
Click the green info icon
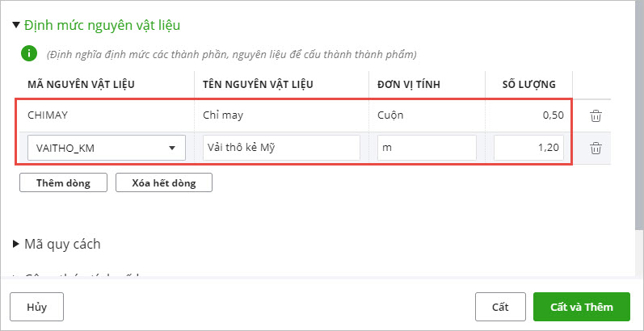(29, 54)
